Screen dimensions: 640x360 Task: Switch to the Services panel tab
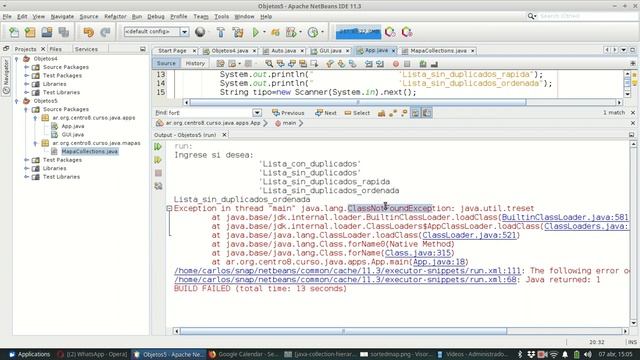86,49
